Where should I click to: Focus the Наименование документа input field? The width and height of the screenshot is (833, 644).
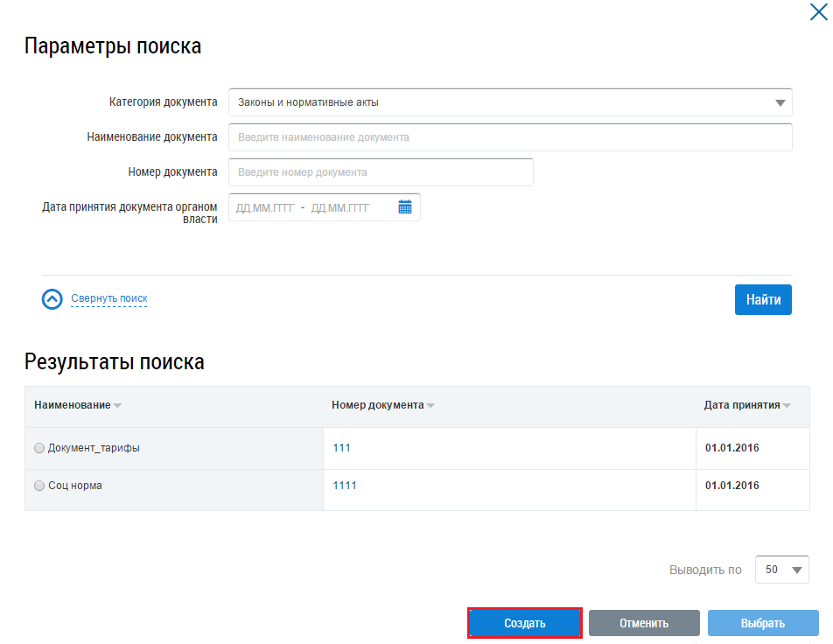coord(510,137)
